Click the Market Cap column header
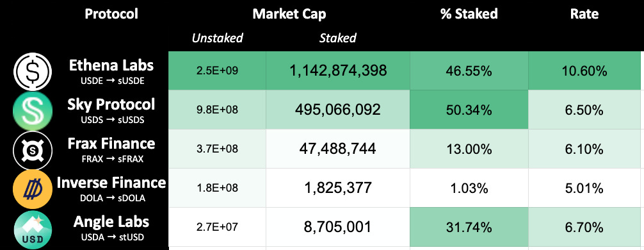Viewport: 644px width, 250px height. [289, 14]
